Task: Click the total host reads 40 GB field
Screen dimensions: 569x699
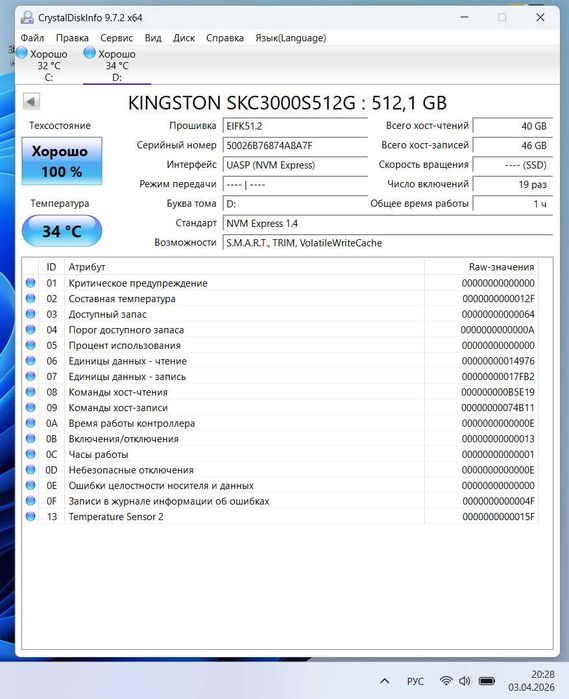Action: (x=512, y=126)
